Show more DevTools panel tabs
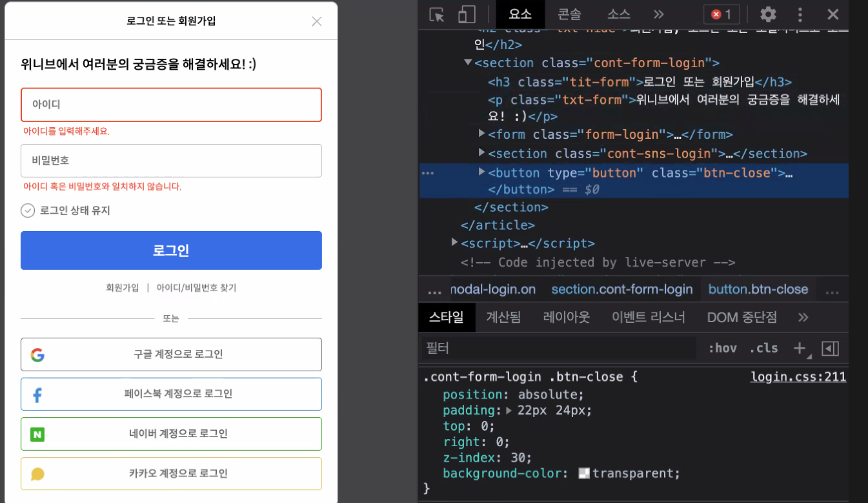The height and width of the screenshot is (503, 868). point(658,14)
